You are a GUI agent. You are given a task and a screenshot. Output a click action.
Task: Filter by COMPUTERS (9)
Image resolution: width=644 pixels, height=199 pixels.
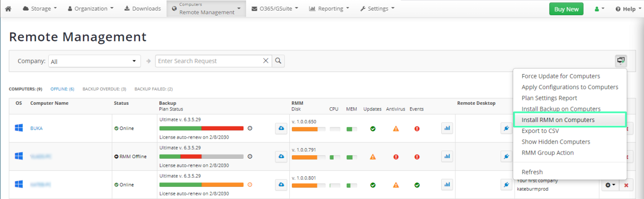[25, 89]
